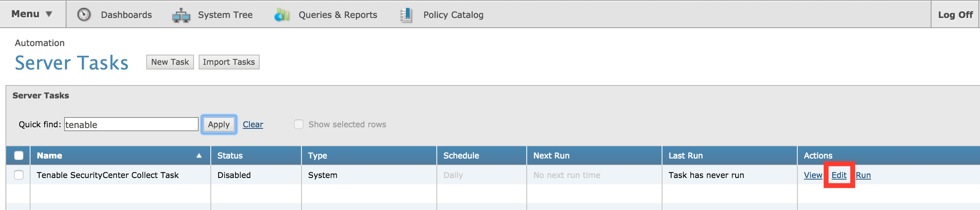Run the Tenable SecurityCenter Collect Task
980x210 pixels.
pos(863,175)
